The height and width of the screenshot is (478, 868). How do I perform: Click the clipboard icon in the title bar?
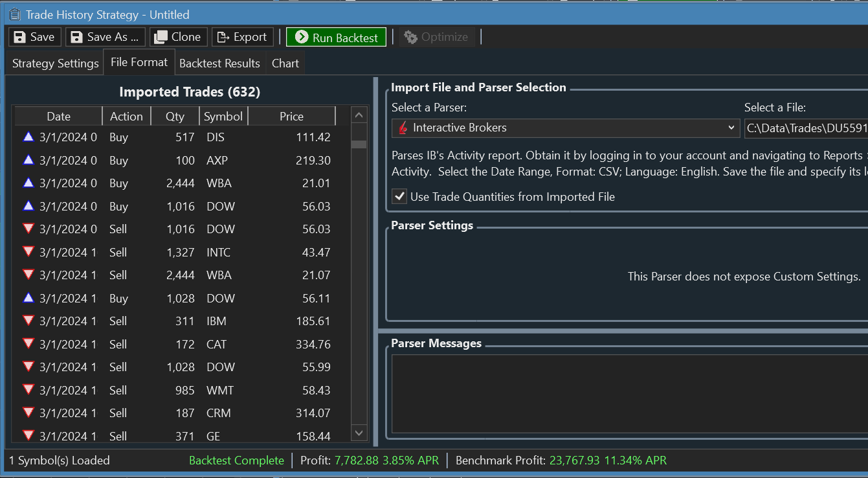14,14
